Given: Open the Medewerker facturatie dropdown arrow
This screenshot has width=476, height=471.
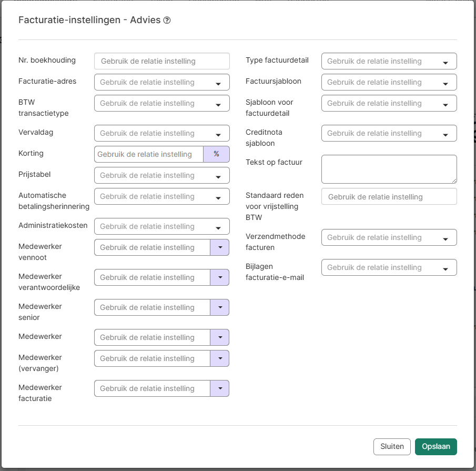Looking at the screenshot, I should click(220, 388).
